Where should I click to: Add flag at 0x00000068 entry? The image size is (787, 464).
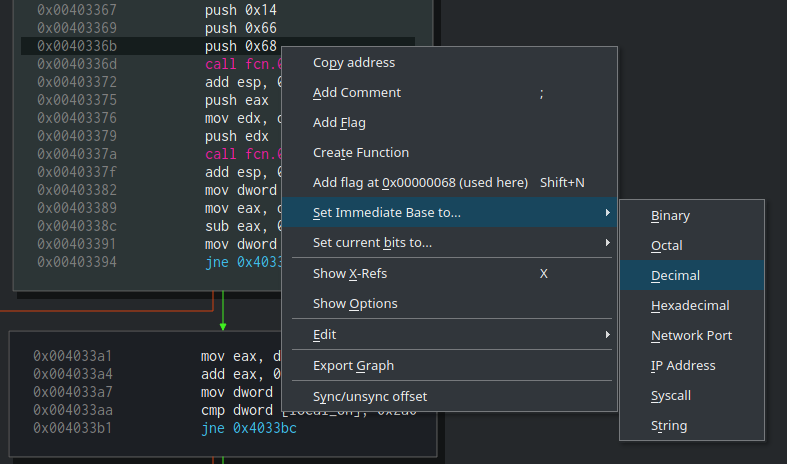pos(420,182)
